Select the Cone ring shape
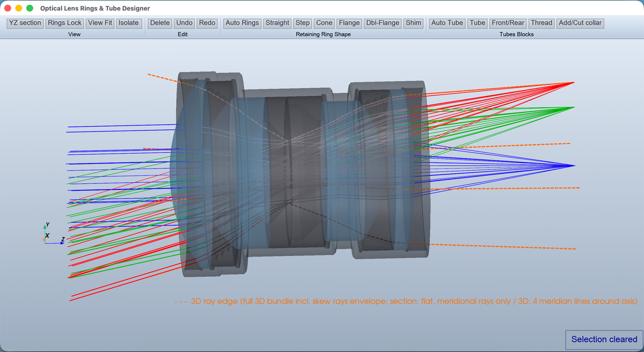The height and width of the screenshot is (352, 644). 324,23
